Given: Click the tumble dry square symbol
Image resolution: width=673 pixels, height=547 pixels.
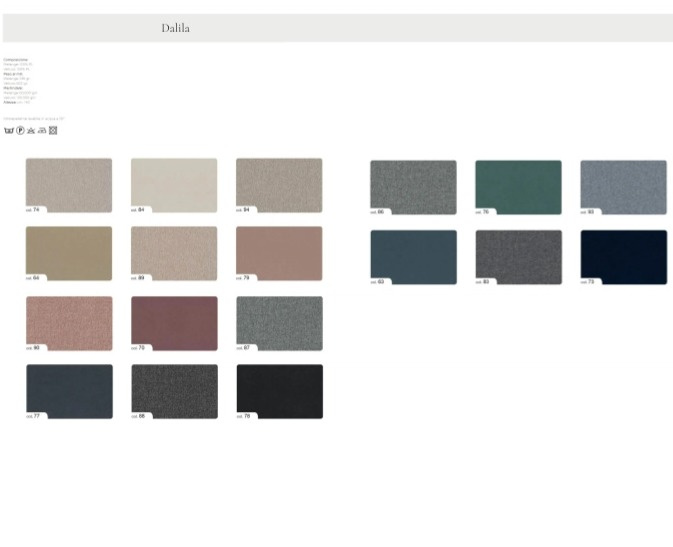Looking at the screenshot, I should point(53,130).
